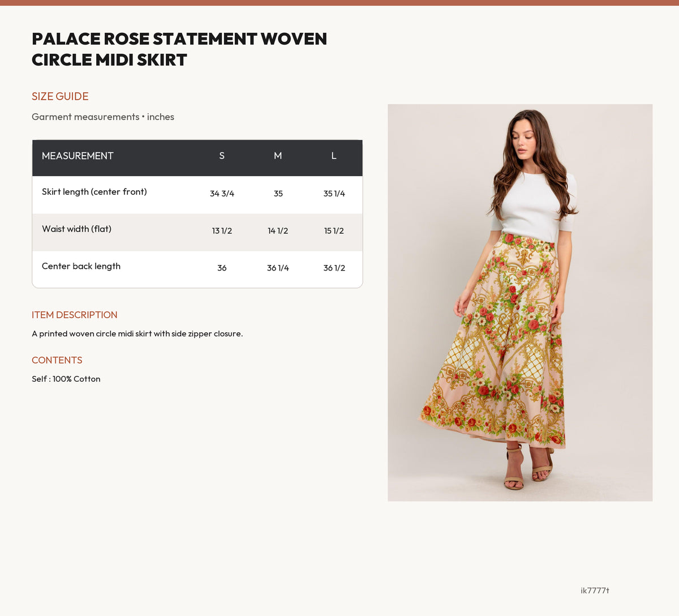Select the 'Waist width (flat)' row label
This screenshot has width=679, height=616.
click(x=76, y=229)
